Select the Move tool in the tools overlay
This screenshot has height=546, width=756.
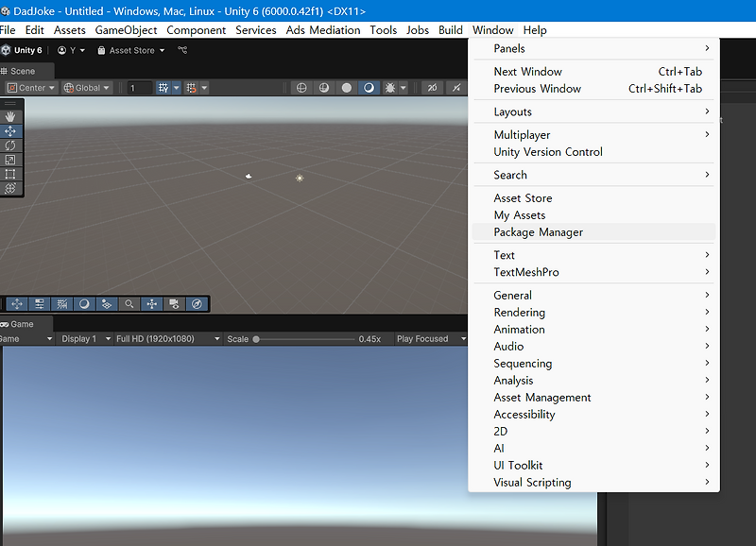[11, 132]
